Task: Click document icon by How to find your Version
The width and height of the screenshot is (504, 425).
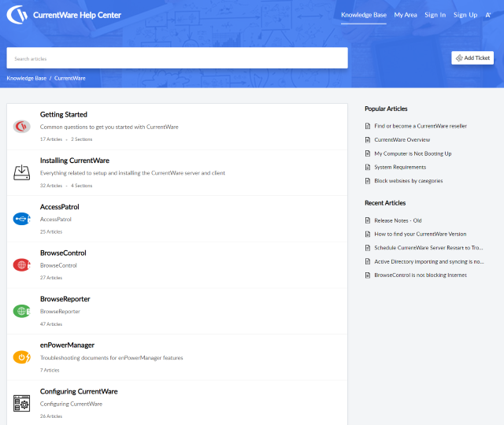Action: [368, 235]
